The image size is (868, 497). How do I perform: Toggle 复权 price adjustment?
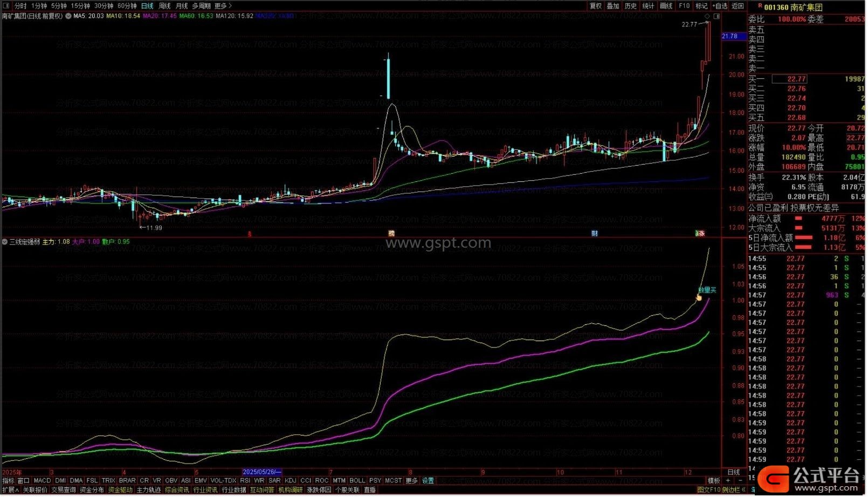pos(596,6)
